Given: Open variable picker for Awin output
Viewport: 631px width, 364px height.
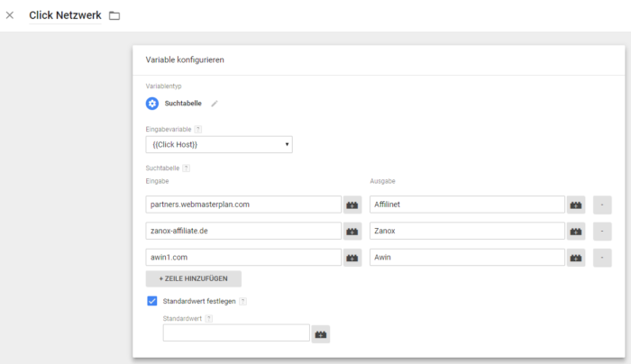Looking at the screenshot, I should pyautogui.click(x=576, y=257).
